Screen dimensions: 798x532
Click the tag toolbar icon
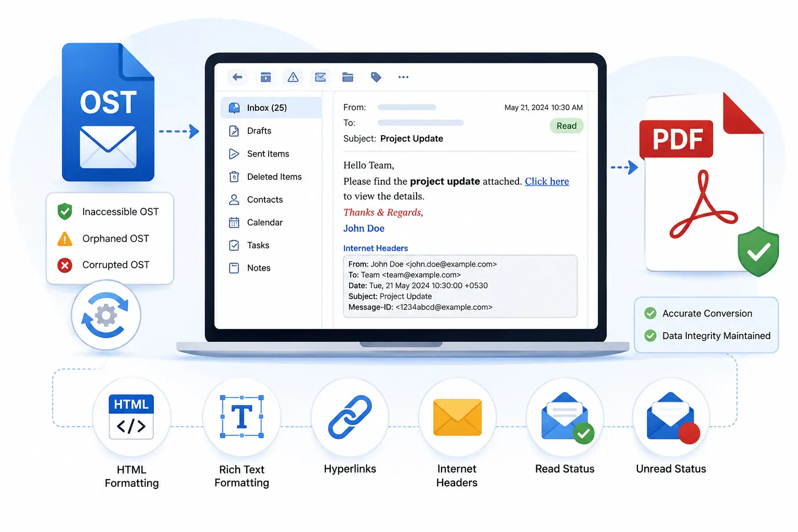coord(376,77)
